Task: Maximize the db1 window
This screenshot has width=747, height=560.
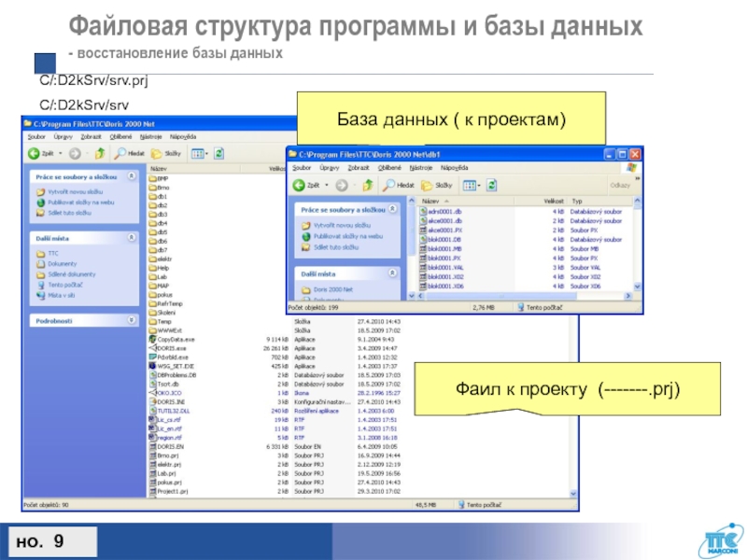Action: [x=622, y=154]
